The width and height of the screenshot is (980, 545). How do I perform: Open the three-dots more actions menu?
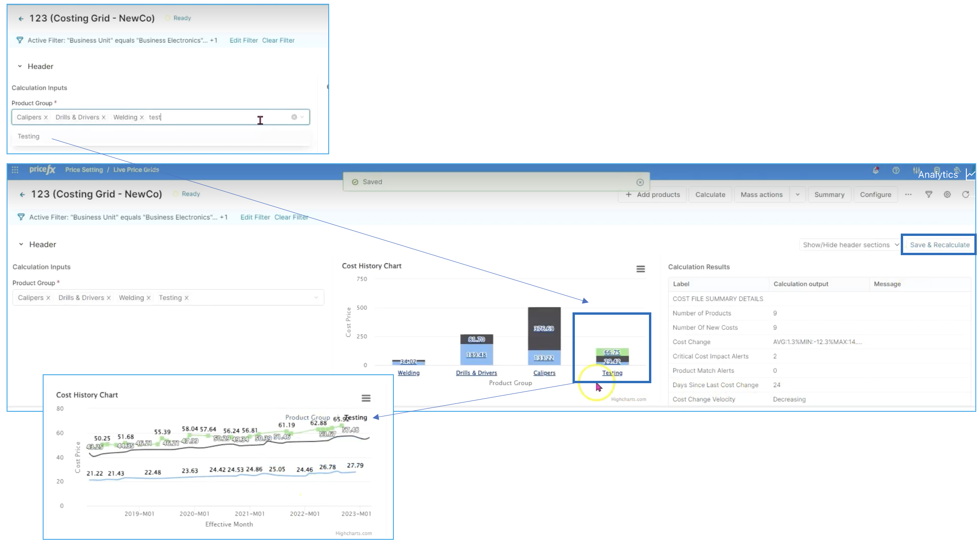point(908,195)
